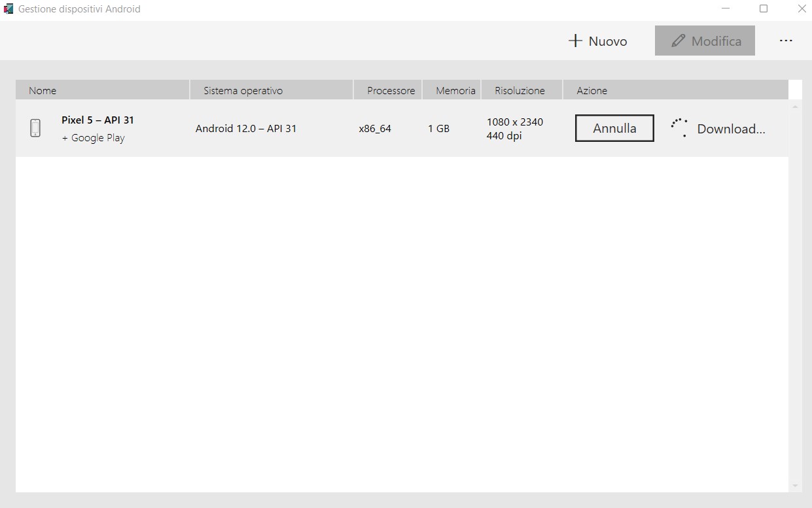
Task: Click the '440 dpi' text
Action: (x=504, y=136)
